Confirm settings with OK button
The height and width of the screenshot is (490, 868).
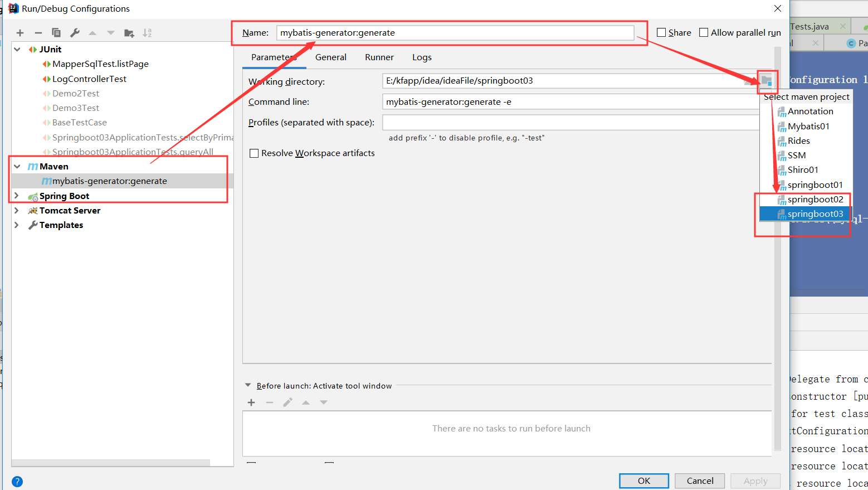tap(643, 481)
